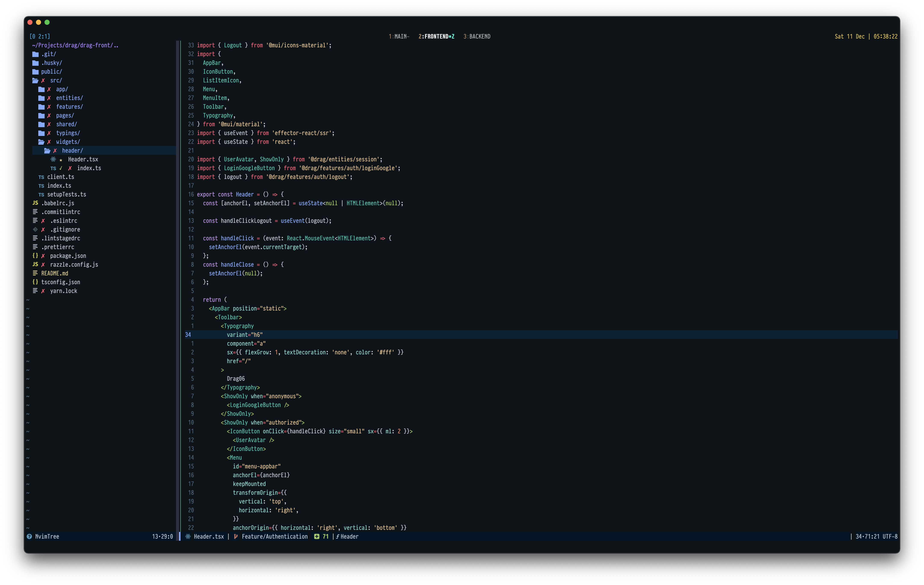Collapse the header/ folder

point(73,150)
